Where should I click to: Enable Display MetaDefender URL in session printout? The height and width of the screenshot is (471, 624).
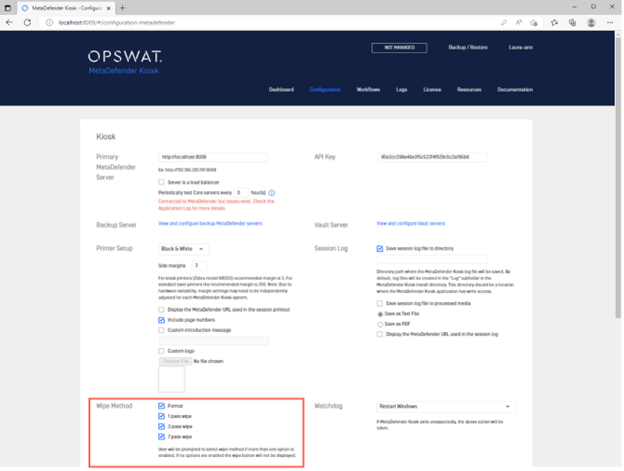(x=161, y=309)
